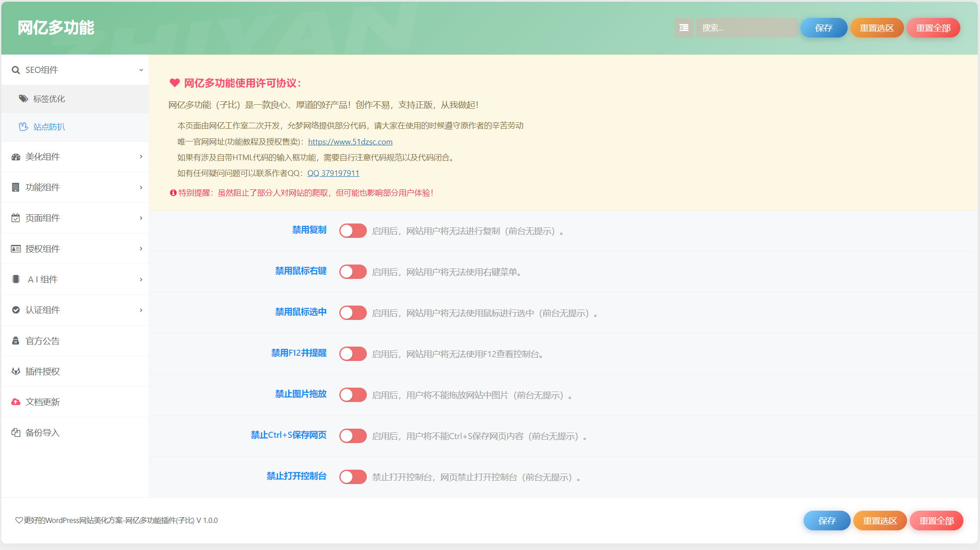The height and width of the screenshot is (550, 980).
Task: Click into the 搜索 input field
Action: coord(747,28)
